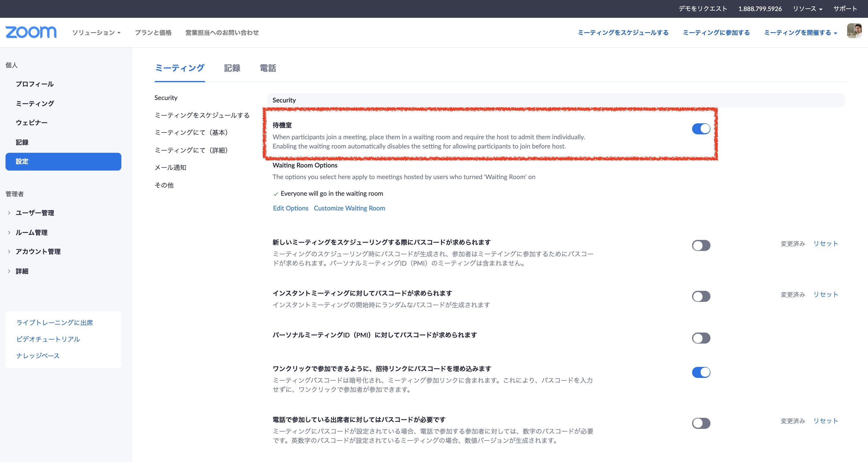Screen dimensions: 868x462
Task: Select プロフィール in left sidebar
Action: [35, 84]
